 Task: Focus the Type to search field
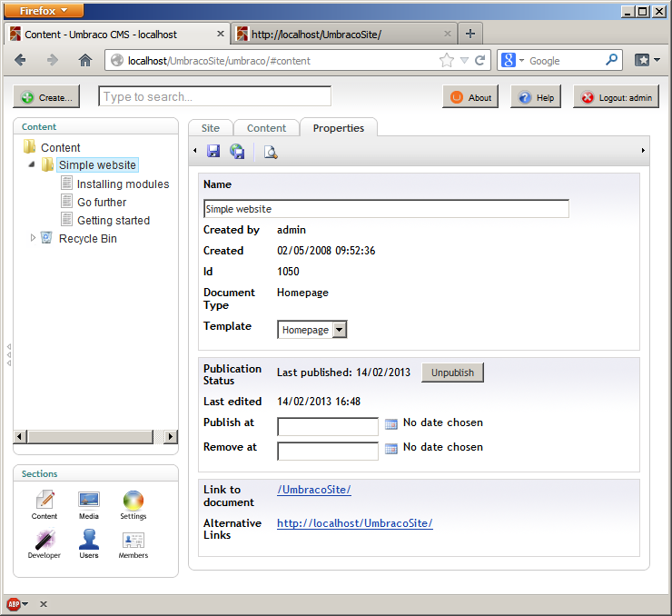click(x=214, y=96)
